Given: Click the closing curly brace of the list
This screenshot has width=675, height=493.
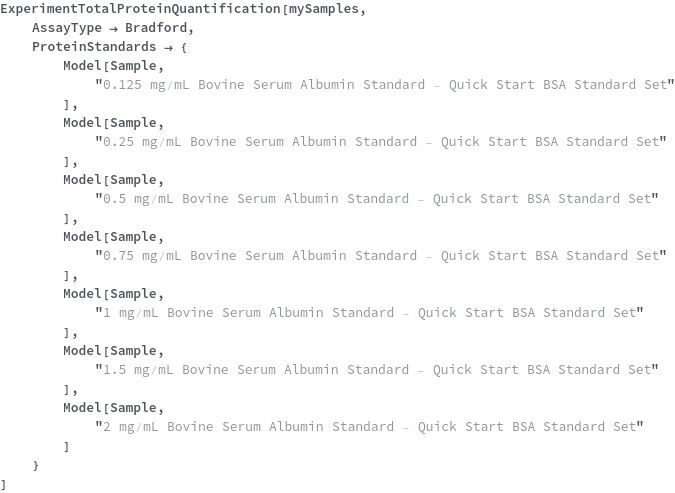Looking at the screenshot, I should click(36, 465).
